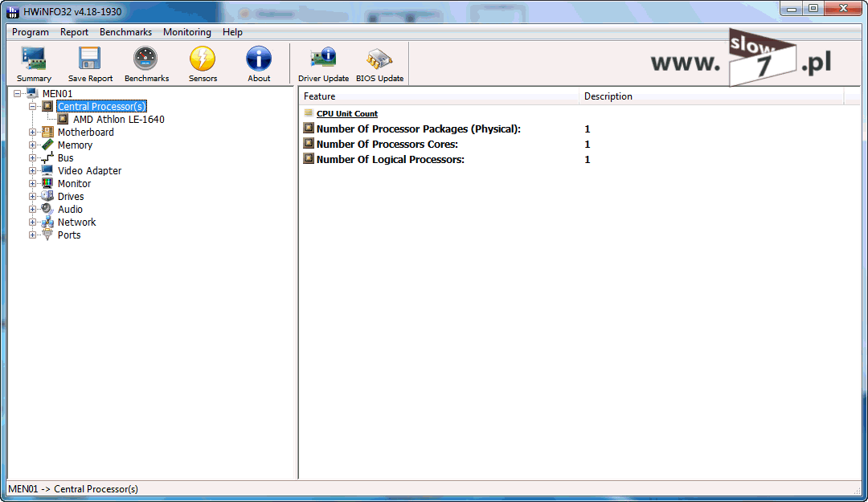This screenshot has width=868, height=502.
Task: Click the Motherboard tree icon
Action: click(47, 132)
